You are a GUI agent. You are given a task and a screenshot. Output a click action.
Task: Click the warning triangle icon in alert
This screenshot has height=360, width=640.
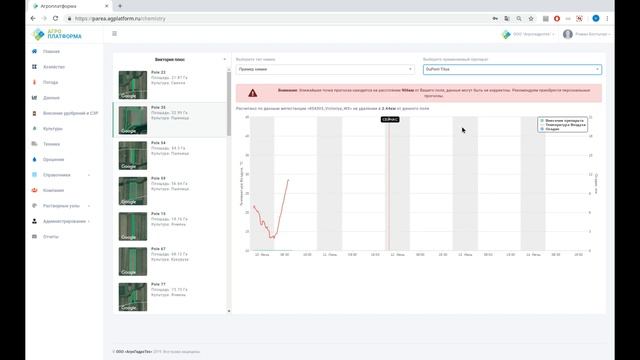coord(253,93)
